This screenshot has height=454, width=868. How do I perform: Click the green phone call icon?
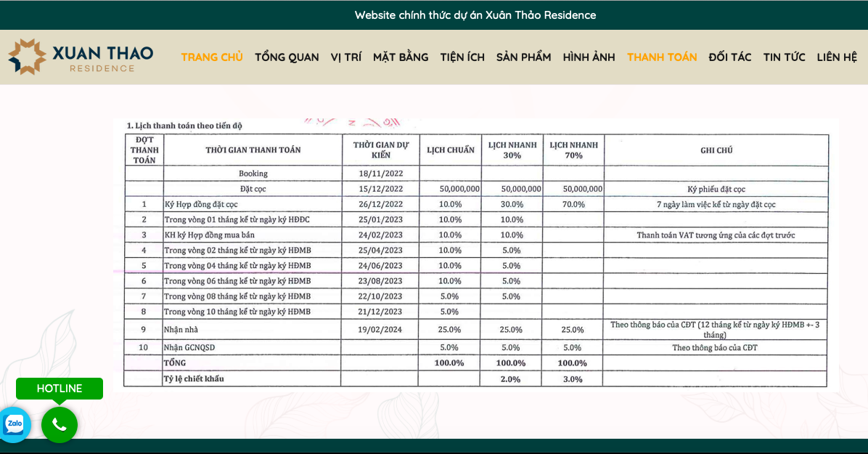pos(60,425)
